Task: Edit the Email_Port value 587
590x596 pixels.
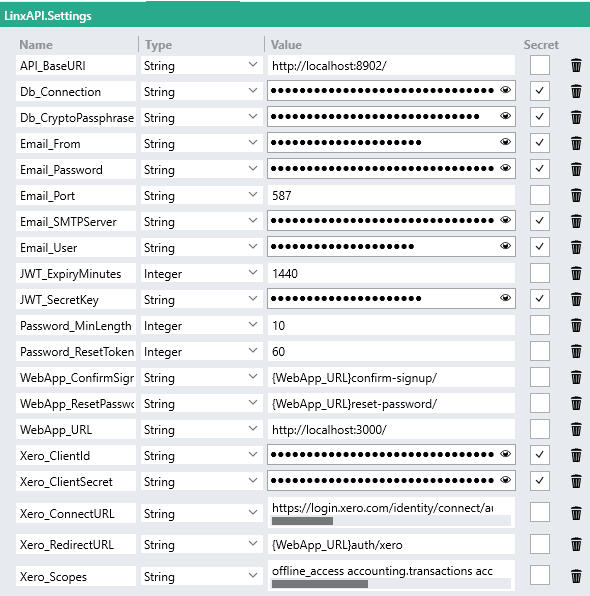Action: (391, 195)
